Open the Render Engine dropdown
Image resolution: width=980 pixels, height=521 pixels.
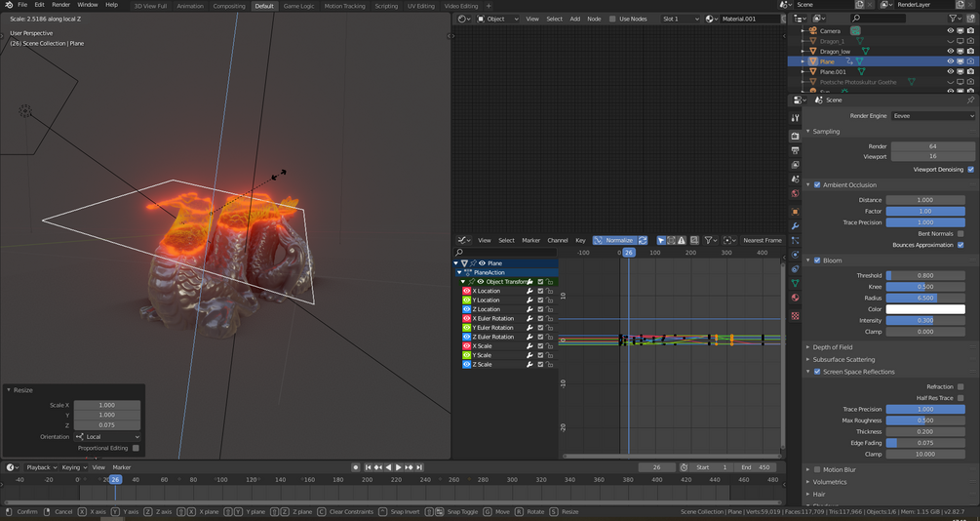pos(931,115)
